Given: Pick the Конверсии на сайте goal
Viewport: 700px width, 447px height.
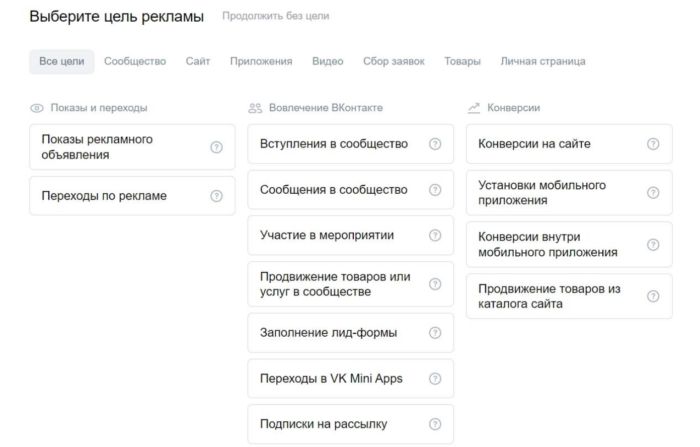Looking at the screenshot, I should [569, 144].
